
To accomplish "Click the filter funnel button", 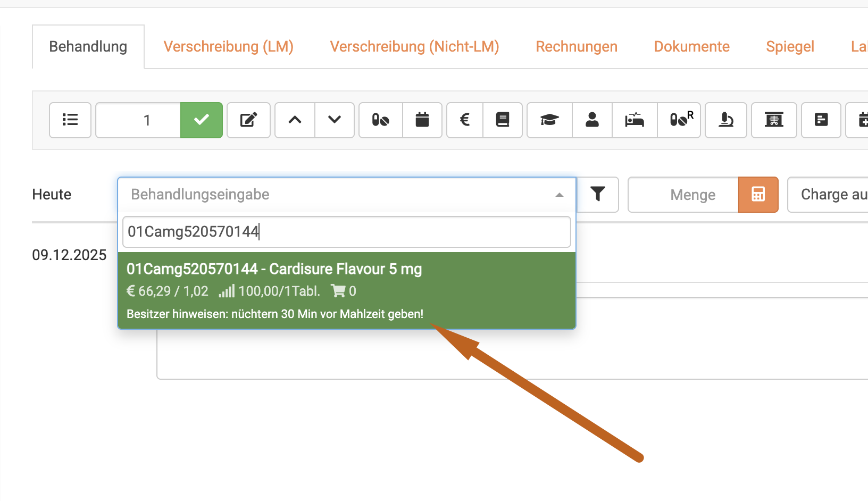I will click(598, 195).
